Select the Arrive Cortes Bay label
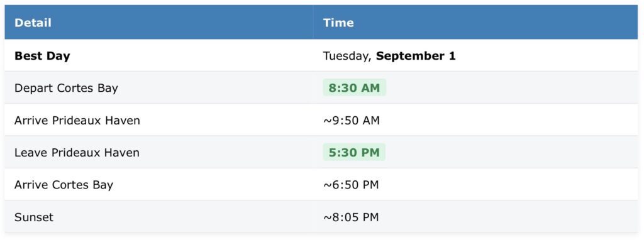Viewport: 644px width, 240px height. click(x=64, y=185)
